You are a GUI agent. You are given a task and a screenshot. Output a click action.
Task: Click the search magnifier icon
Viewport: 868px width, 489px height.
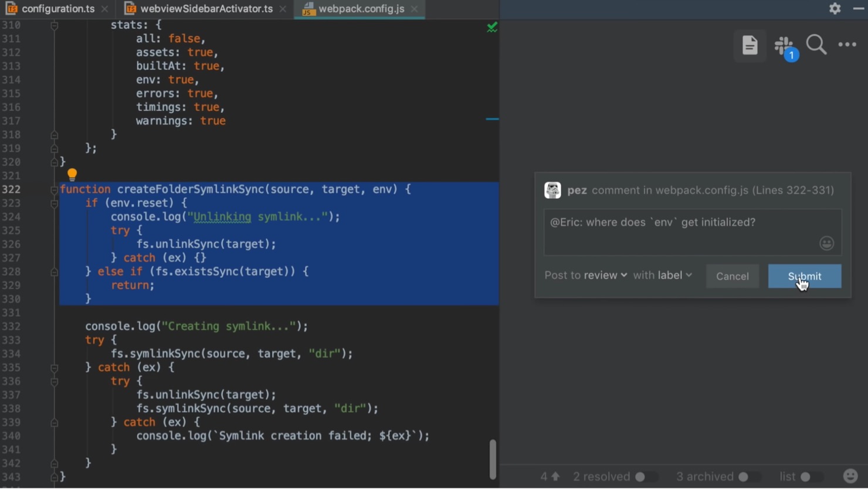816,45
